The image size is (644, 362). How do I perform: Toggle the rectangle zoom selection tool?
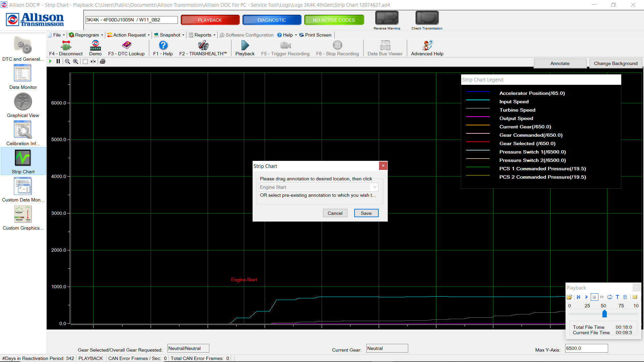[85, 61]
